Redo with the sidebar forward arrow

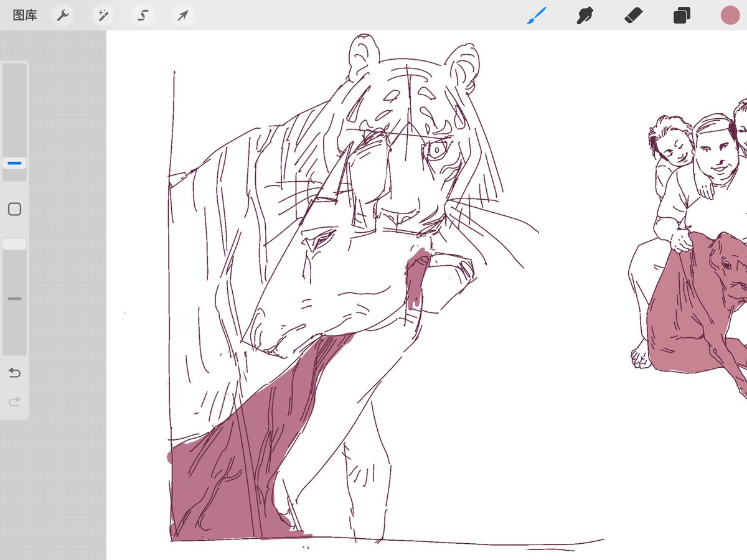coord(15,402)
